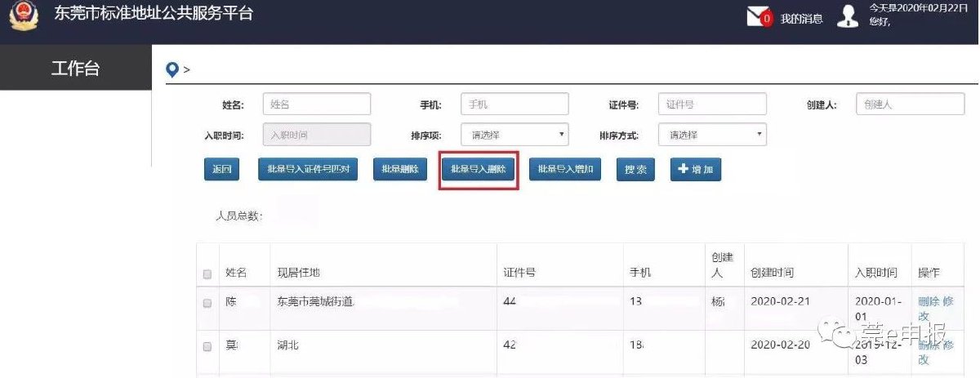Click the 批量导入增加 button
Viewport: 980px width, 378px height.
click(x=565, y=170)
